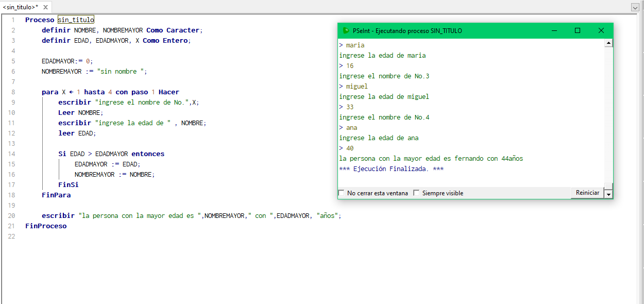Click the output line '> miguel'

[x=353, y=86]
